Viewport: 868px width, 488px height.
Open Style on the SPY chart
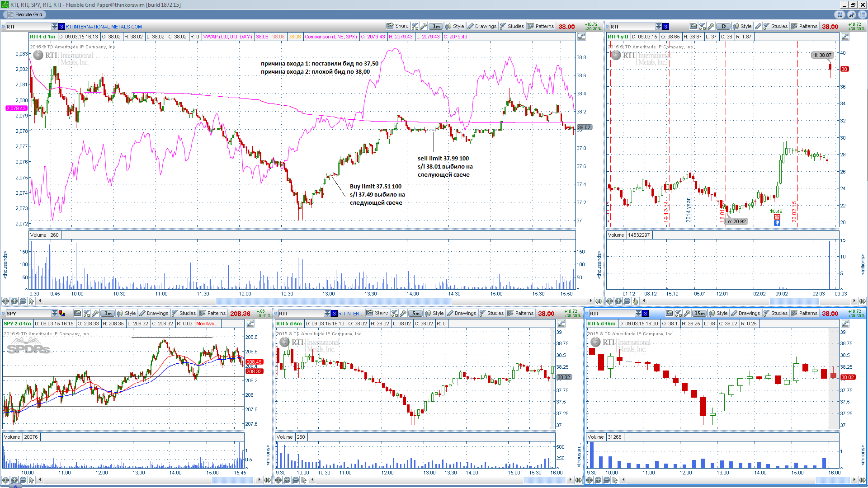coord(127,313)
